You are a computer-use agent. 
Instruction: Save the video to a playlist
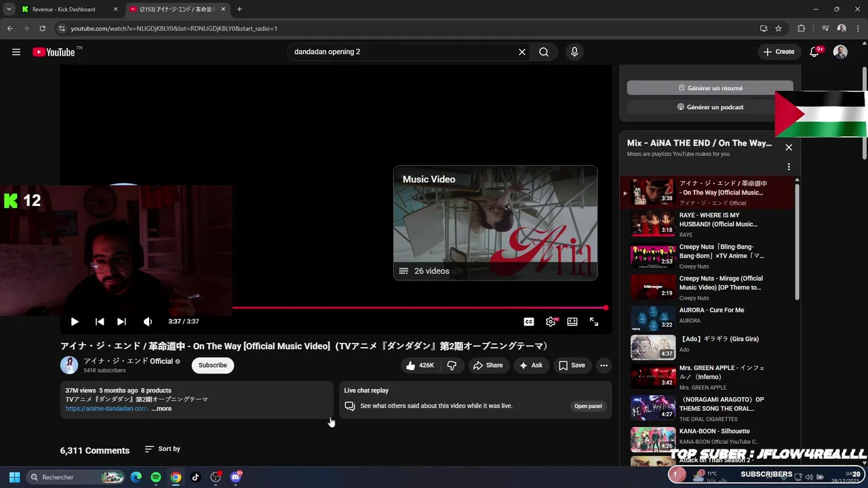(571, 365)
